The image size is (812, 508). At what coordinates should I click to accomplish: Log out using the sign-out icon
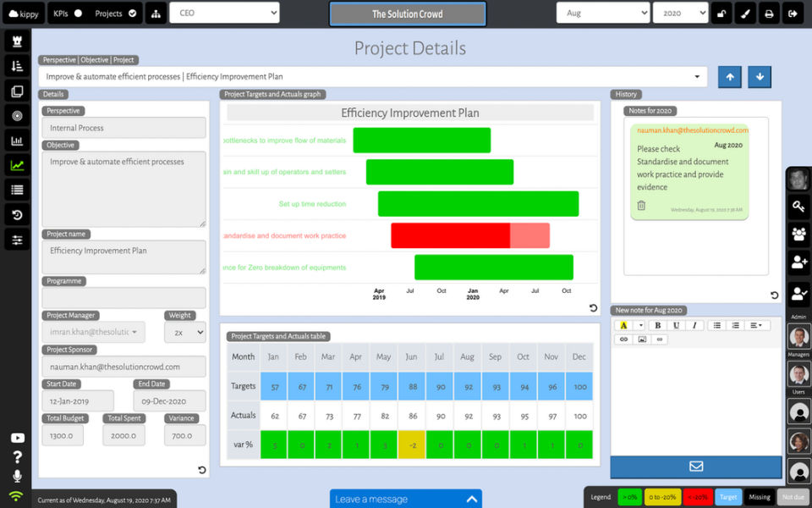793,14
